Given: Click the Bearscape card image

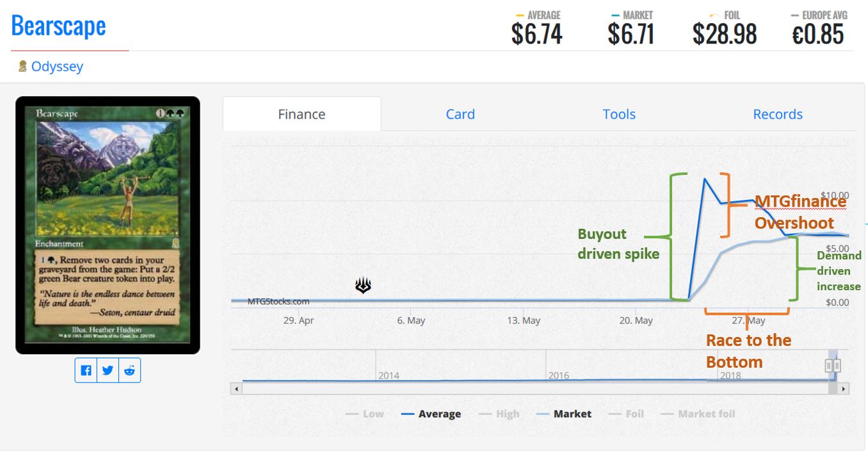Looking at the screenshot, I should click(x=108, y=225).
